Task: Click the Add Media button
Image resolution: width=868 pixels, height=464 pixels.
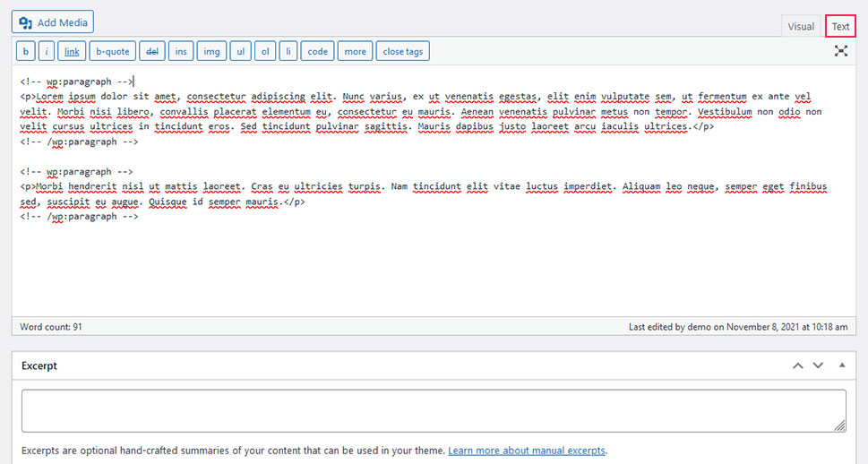Action: [53, 22]
